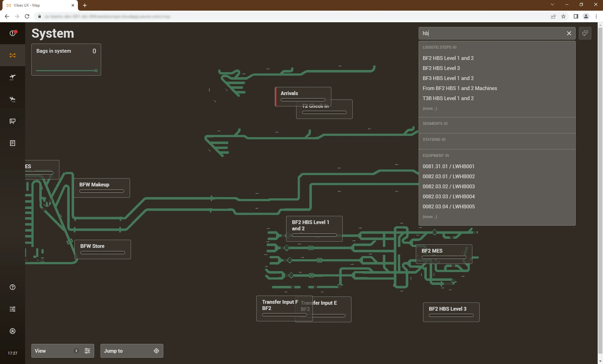Viewport: 603px width, 364px height.
Task: Open the Jump to dropdown menu
Action: tap(131, 351)
